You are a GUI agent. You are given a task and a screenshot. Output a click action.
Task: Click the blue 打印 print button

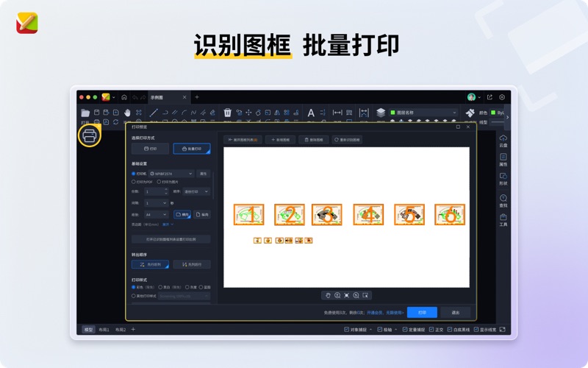coord(422,312)
